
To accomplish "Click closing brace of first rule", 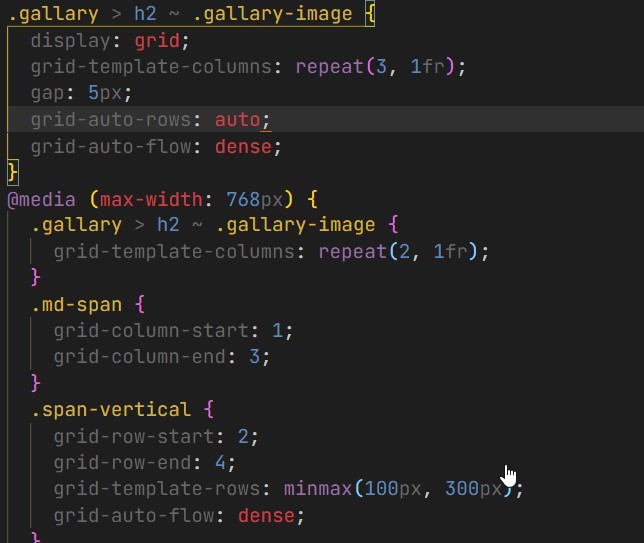I will pos(13,172).
